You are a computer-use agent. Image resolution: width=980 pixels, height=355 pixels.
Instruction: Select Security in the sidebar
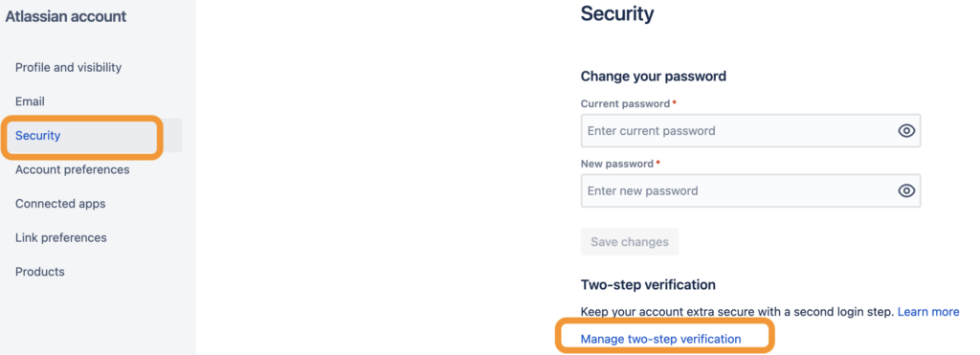click(37, 136)
